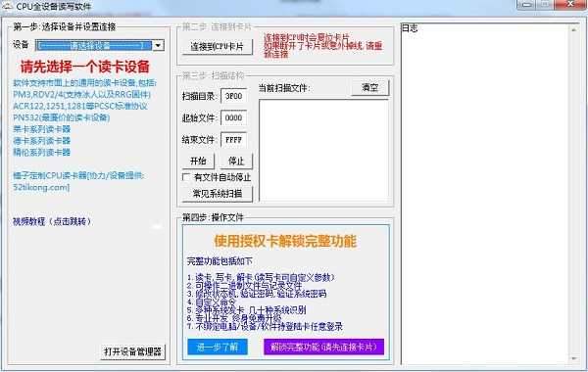The width and height of the screenshot is (588, 372).
Task: Click inside the 日志 log text area
Action: (486, 195)
